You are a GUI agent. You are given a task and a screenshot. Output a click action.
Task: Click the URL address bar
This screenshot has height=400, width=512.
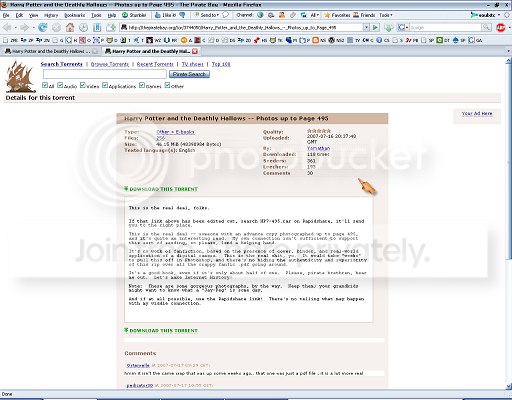tap(241, 27)
